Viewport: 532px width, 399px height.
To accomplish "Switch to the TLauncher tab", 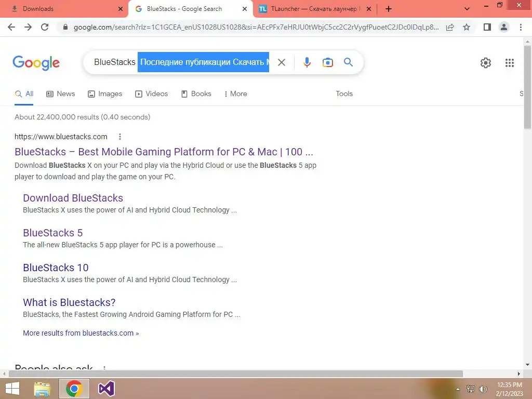I will tap(314, 9).
